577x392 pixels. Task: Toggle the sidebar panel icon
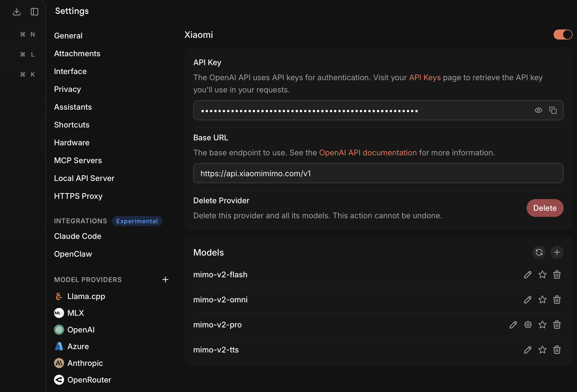[34, 12]
